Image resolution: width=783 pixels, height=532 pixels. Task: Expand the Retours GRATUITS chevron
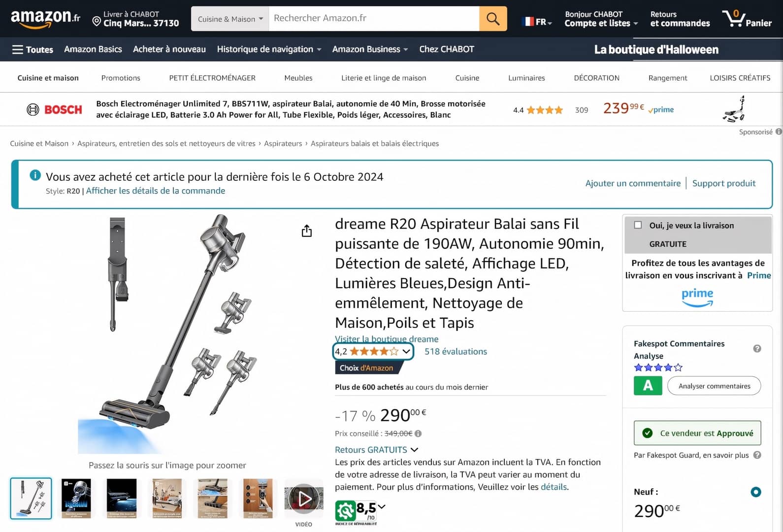pyautogui.click(x=414, y=450)
